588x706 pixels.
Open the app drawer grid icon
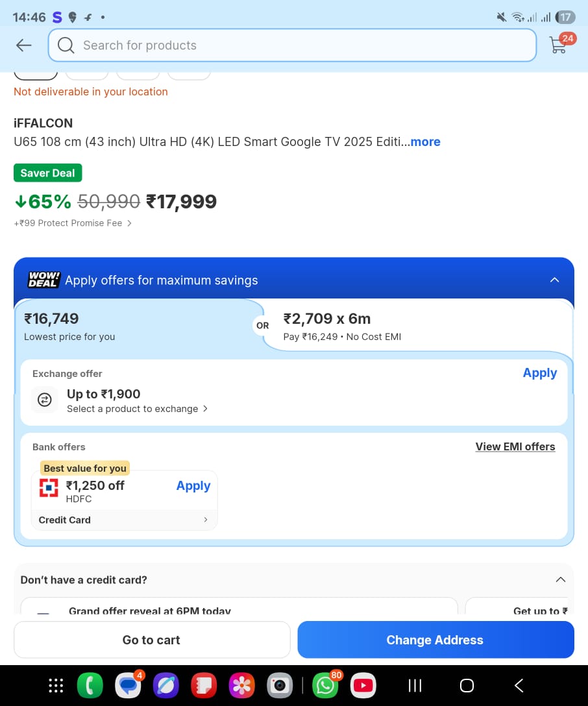pos(56,685)
